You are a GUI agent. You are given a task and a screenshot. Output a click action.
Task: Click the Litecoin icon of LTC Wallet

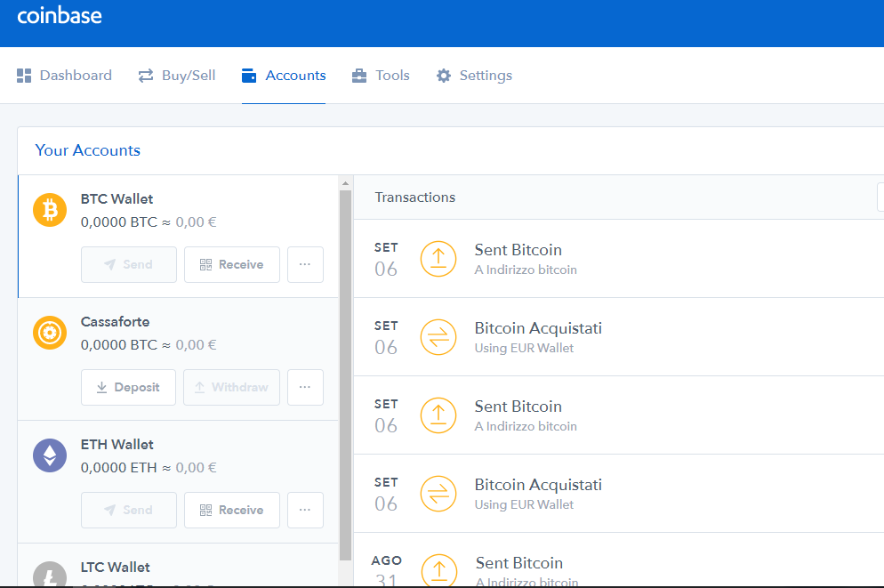tap(50, 574)
